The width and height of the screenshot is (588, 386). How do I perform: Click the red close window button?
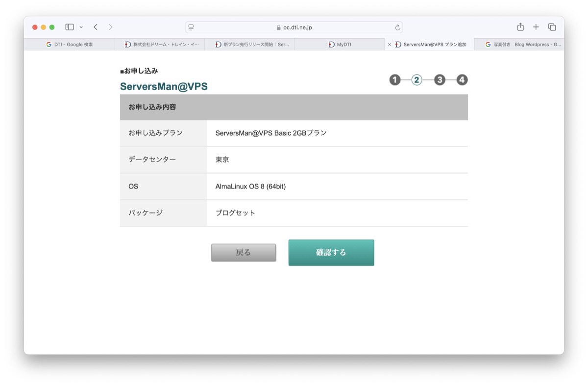pos(35,27)
